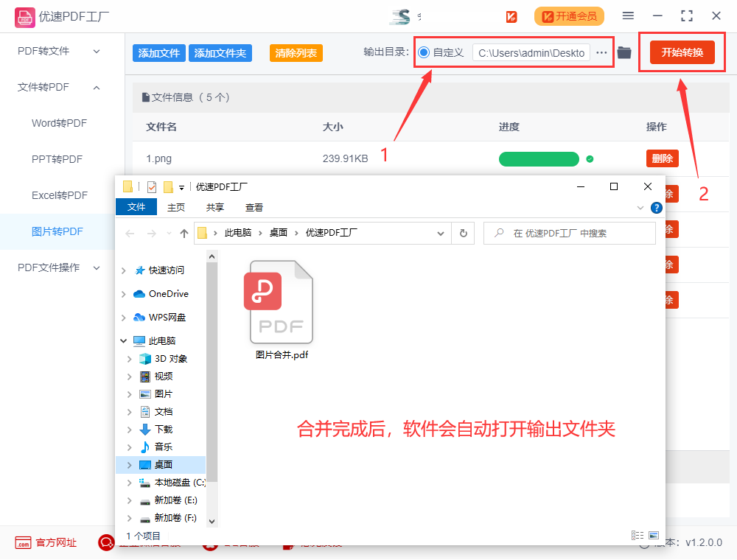
Task: Go up one folder level in Explorer
Action: (184, 233)
